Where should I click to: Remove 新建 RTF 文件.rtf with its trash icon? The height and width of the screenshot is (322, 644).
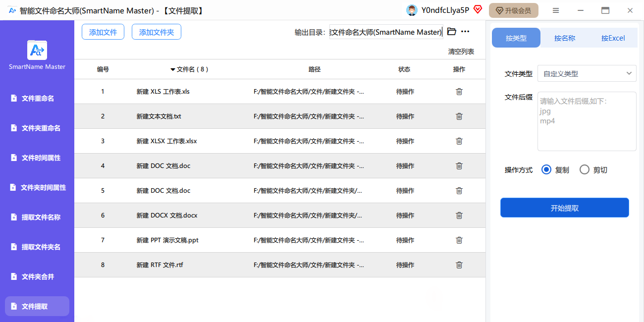tap(459, 265)
